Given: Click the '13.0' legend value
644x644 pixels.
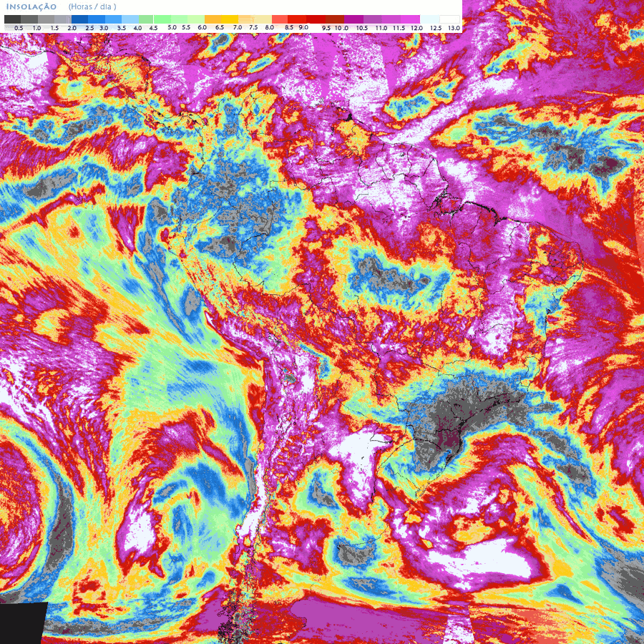Looking at the screenshot, I should click(x=454, y=29).
